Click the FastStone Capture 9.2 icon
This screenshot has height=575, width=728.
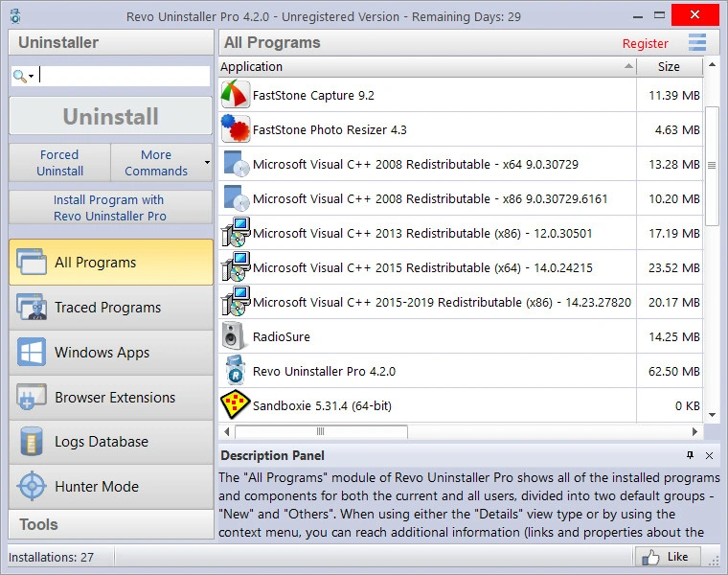tap(236, 95)
